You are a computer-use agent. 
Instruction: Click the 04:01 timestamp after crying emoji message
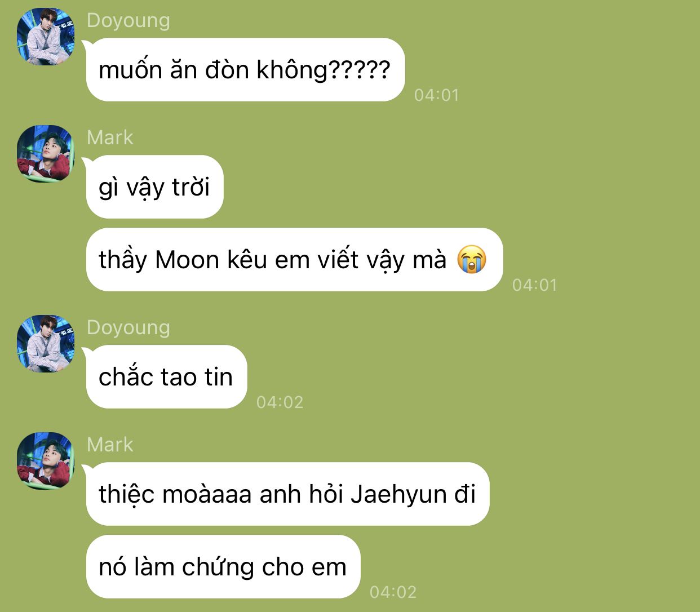(x=535, y=285)
